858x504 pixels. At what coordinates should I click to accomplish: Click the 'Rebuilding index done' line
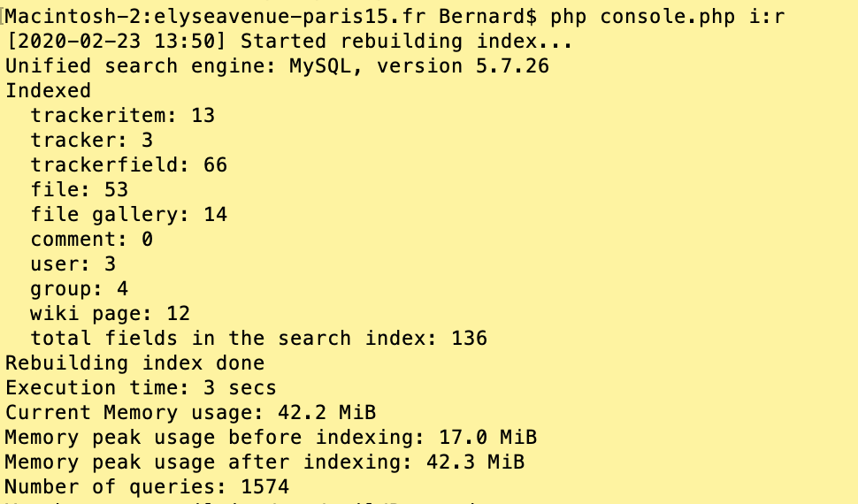pos(135,363)
